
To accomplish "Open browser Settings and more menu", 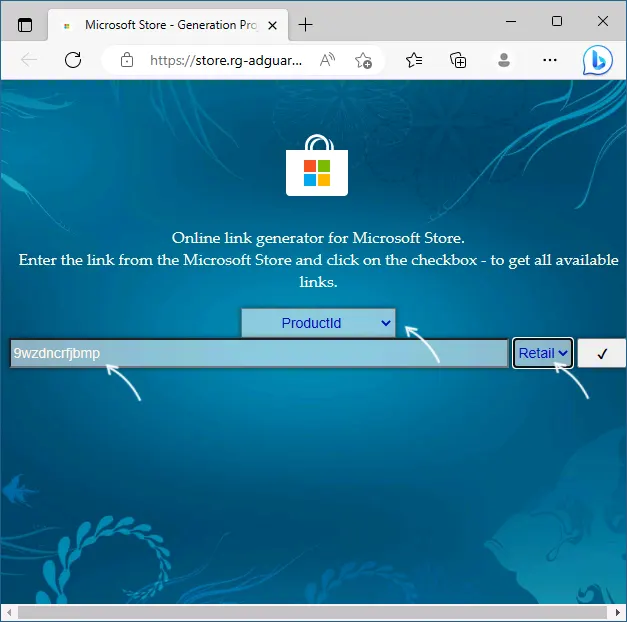I will click(x=550, y=60).
